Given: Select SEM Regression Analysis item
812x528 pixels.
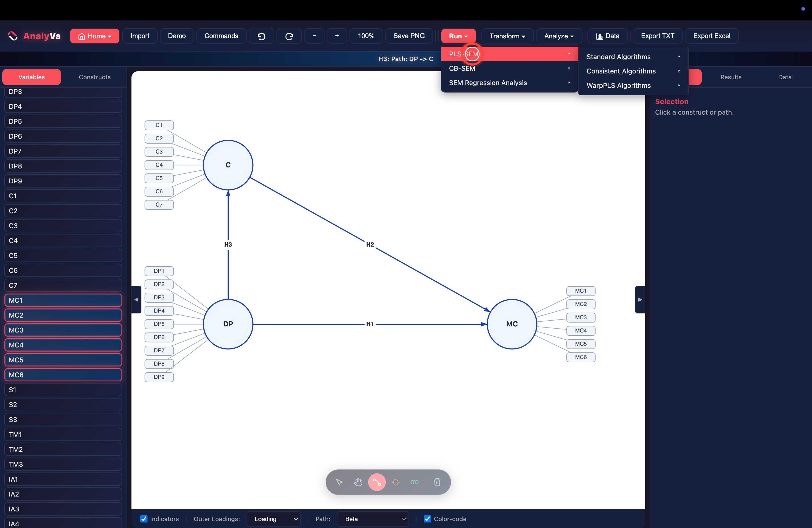Looking at the screenshot, I should 510,83.
